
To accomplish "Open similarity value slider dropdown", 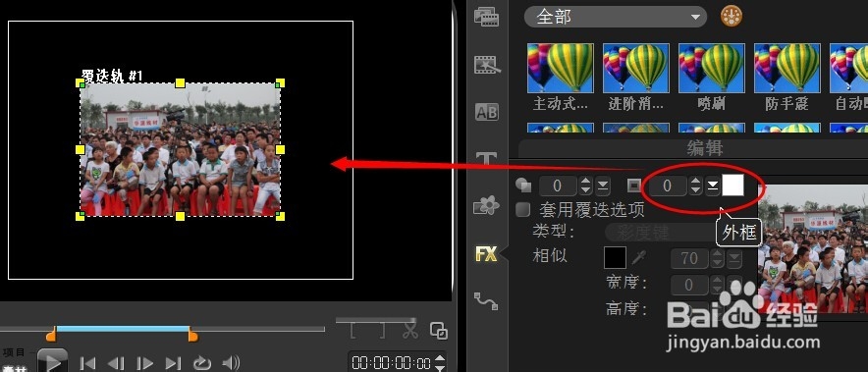I will point(734,258).
